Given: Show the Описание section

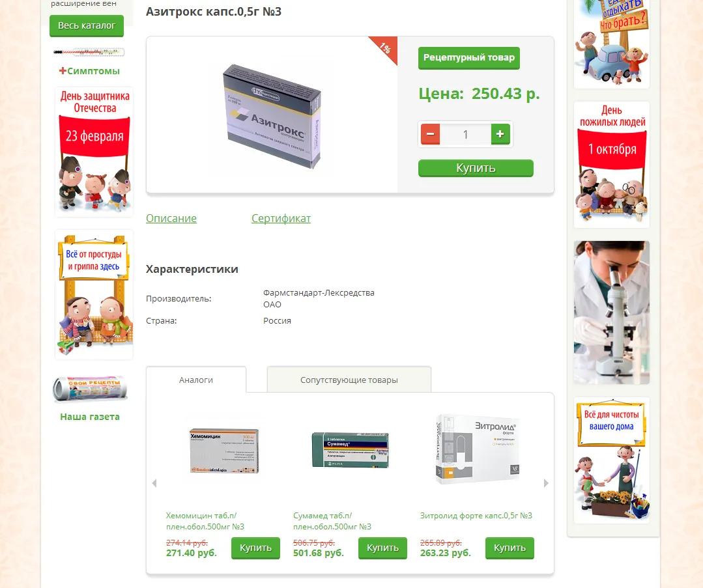Looking at the screenshot, I should 171,218.
